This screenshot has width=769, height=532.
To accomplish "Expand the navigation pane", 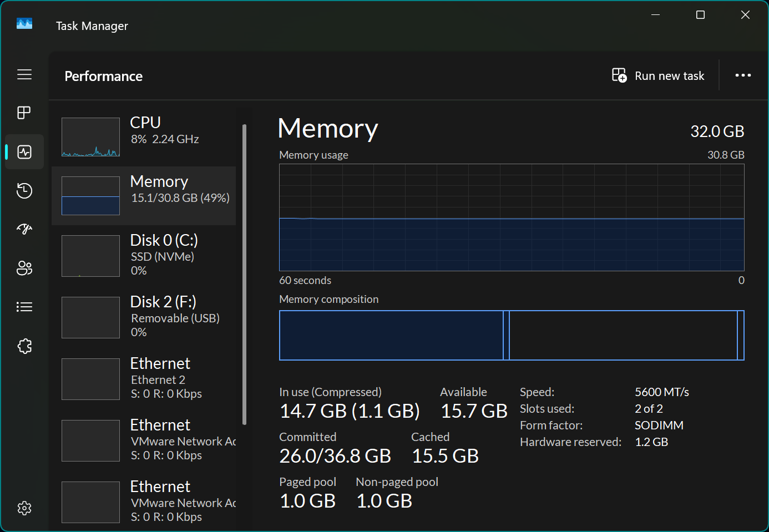I will [x=24, y=74].
